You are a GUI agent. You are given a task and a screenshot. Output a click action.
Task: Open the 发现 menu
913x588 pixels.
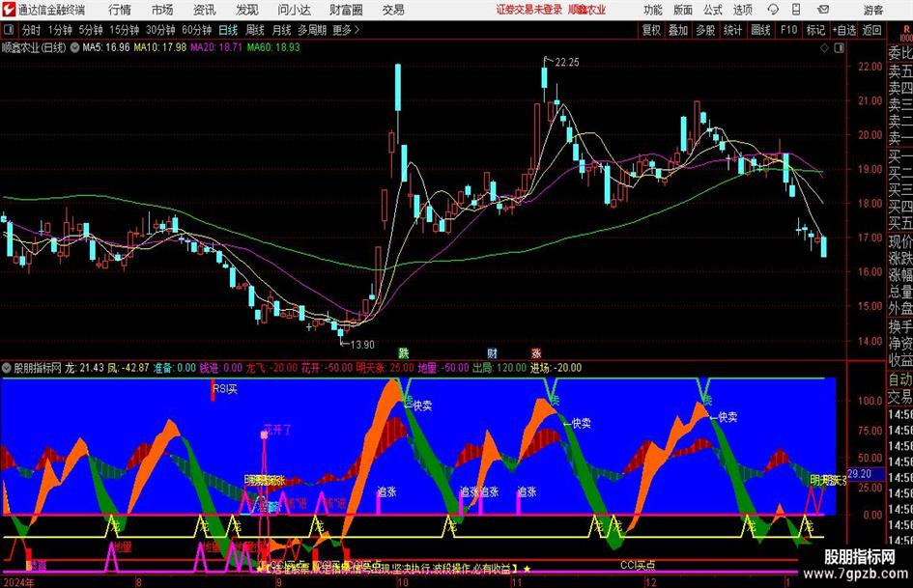(247, 10)
